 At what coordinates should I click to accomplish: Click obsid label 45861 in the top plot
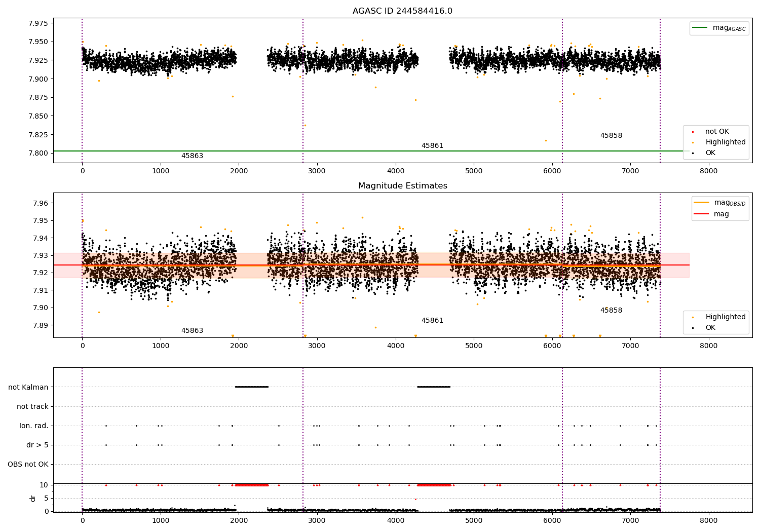[432, 146]
